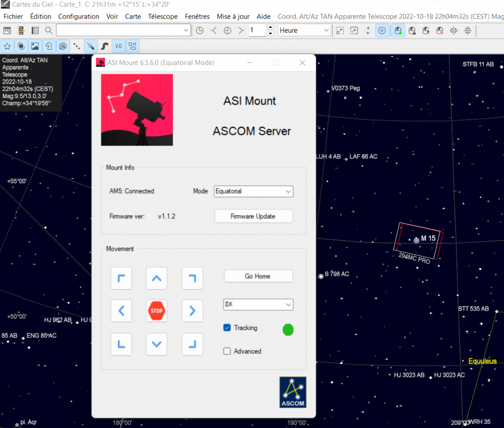The width and height of the screenshot is (504, 428).
Task: Click the rotate field arrows icon
Action: (x=368, y=31)
